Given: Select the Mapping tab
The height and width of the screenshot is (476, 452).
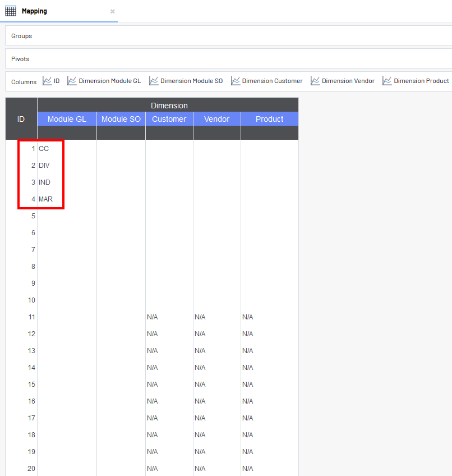Looking at the screenshot, I should point(35,11).
